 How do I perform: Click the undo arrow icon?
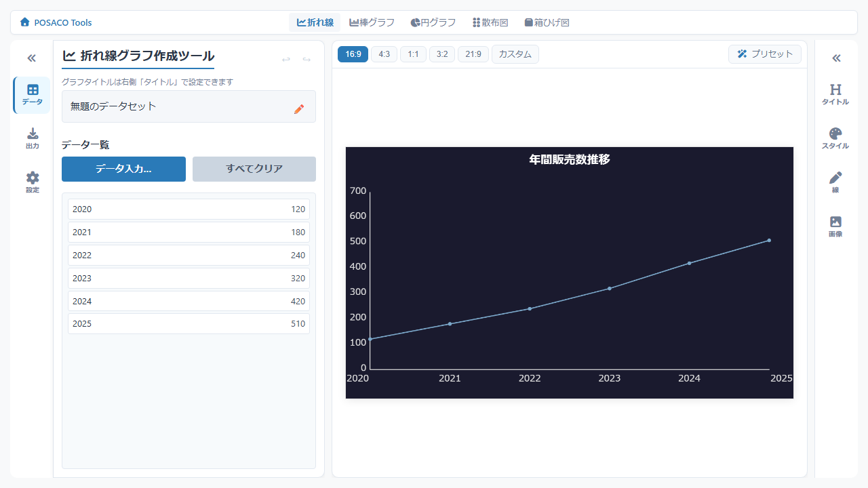pos(286,60)
